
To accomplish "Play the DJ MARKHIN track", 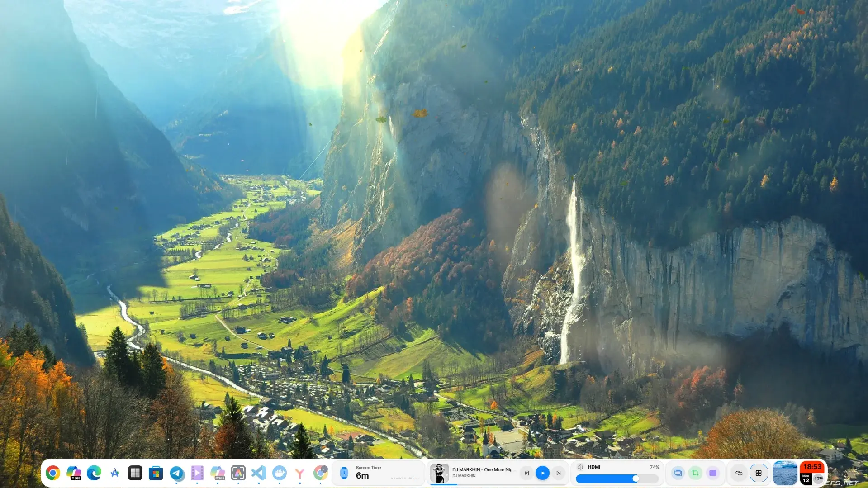I will click(542, 473).
